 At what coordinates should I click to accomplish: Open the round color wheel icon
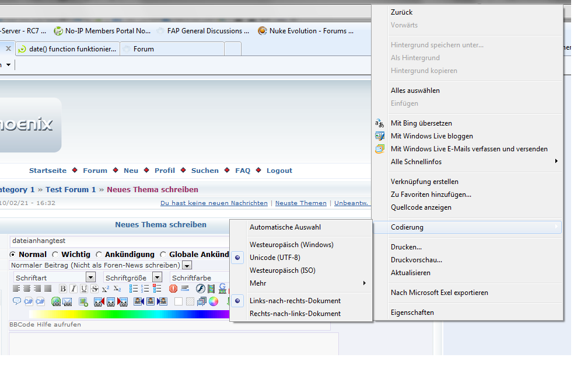tap(213, 301)
